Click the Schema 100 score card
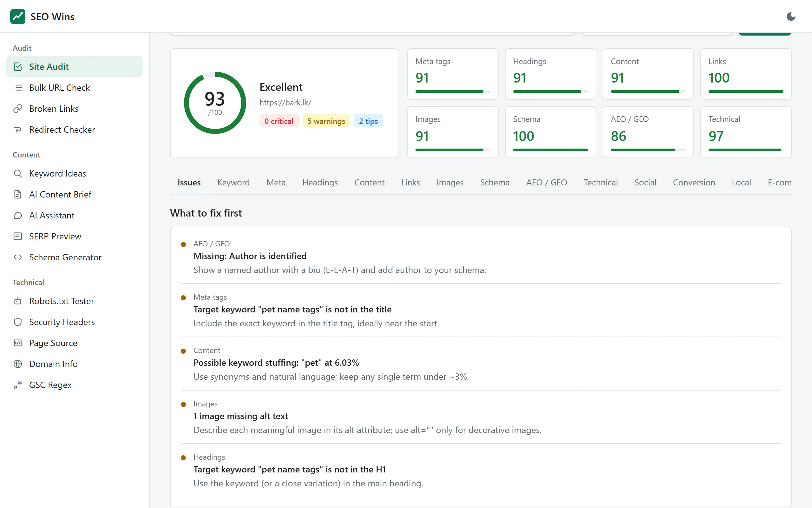 click(550, 132)
